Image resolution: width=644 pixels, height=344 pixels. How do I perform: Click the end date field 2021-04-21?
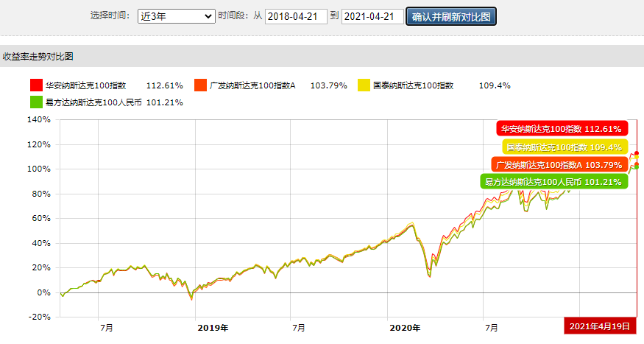tap(372, 16)
